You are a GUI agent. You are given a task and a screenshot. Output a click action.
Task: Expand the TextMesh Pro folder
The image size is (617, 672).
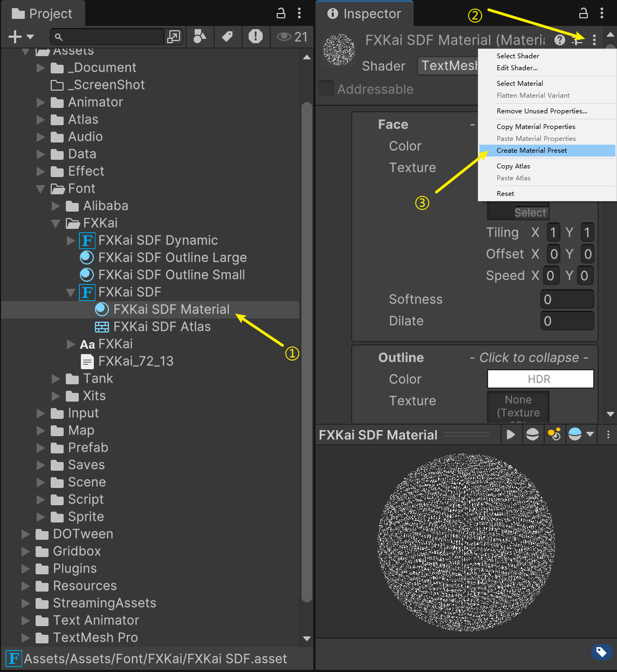tap(25, 638)
